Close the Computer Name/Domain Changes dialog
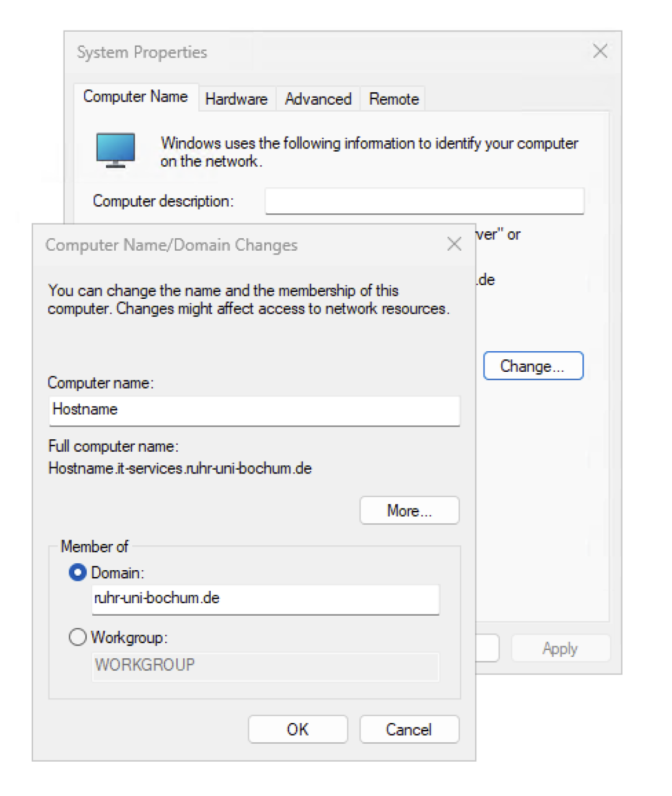 point(454,244)
